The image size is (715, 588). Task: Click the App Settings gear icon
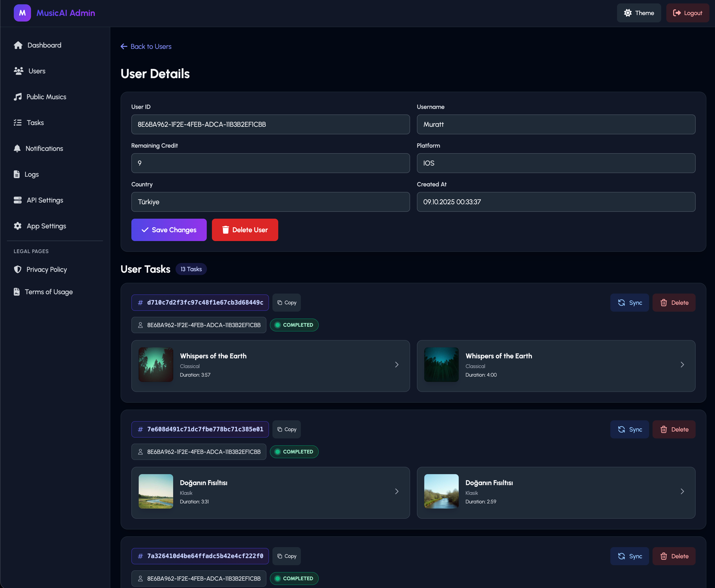coord(18,226)
